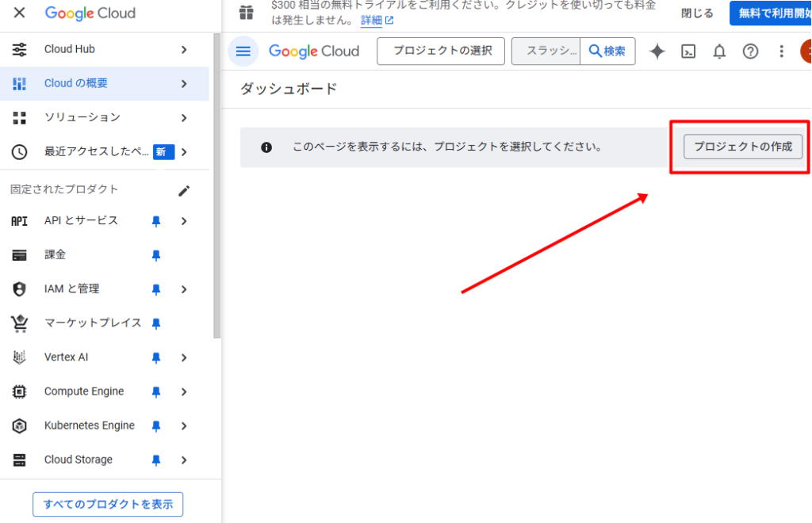
Task: Open the help icon in the top bar
Action: click(749, 51)
